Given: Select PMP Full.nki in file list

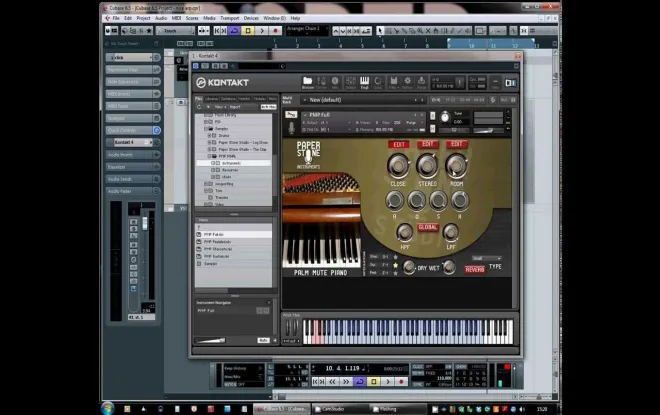Looking at the screenshot, I should pos(234,234).
